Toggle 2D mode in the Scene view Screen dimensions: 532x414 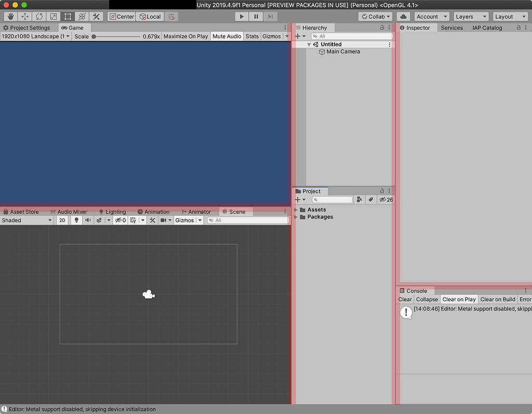coord(62,220)
